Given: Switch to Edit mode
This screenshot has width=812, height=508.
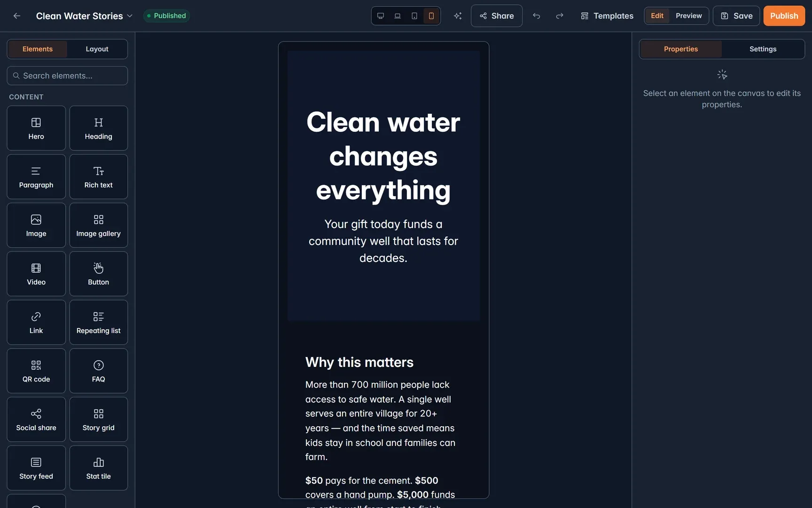Looking at the screenshot, I should 657,16.
